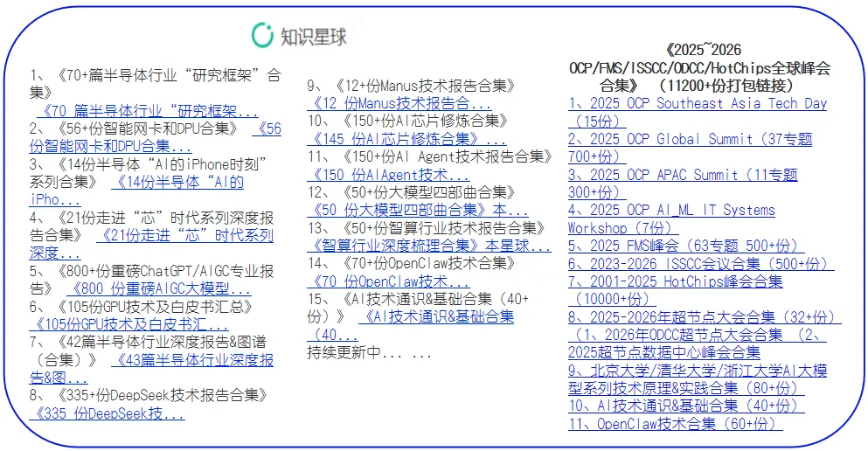Open the 《14份半导体"AI的iPho link
This screenshot has width=868, height=451.
coord(136,191)
